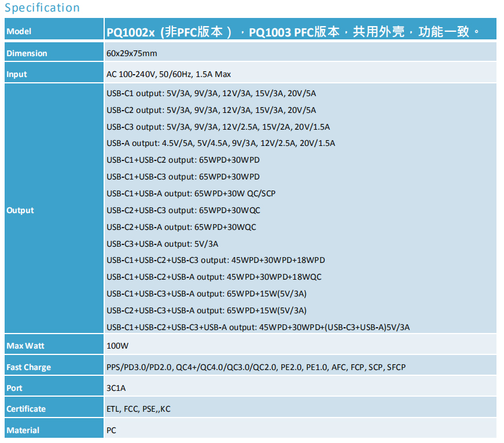
Task: Click the USB-C2 output voltage line
Action: (x=211, y=110)
